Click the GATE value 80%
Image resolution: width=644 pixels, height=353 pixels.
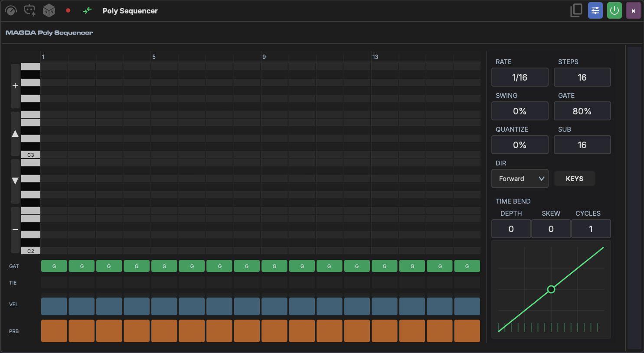pos(582,111)
